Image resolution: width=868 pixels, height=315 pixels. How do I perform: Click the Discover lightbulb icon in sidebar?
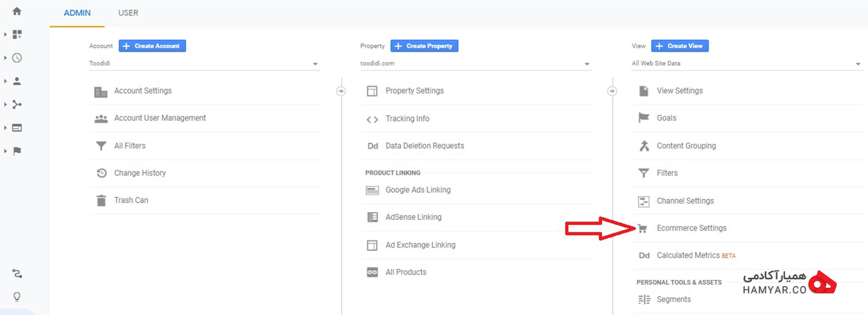(17, 297)
